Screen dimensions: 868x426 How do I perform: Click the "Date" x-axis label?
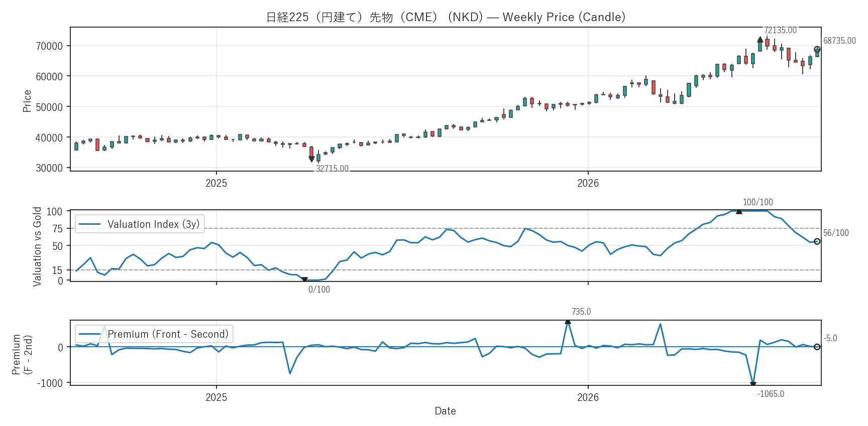click(446, 411)
